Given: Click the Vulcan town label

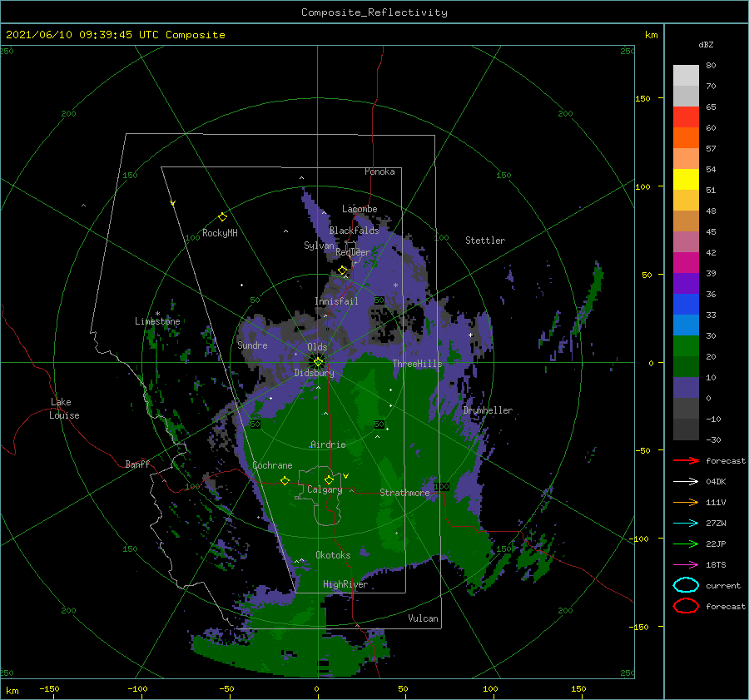Looking at the screenshot, I should (424, 618).
